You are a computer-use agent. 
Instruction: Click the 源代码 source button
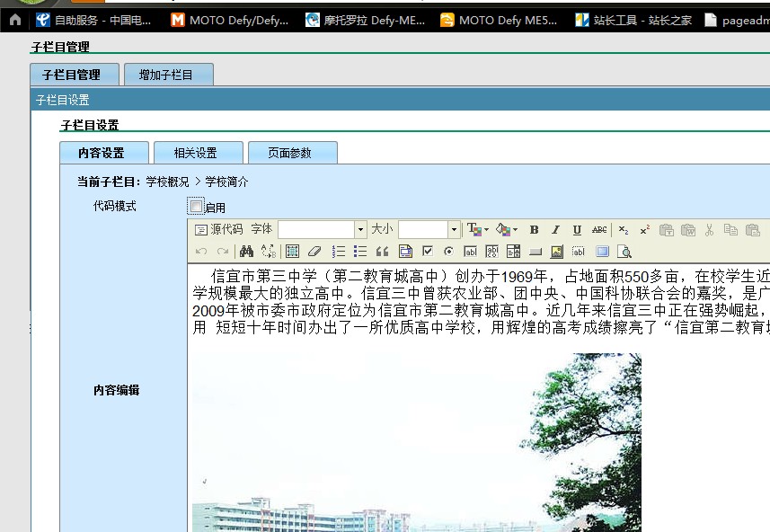click(218, 230)
